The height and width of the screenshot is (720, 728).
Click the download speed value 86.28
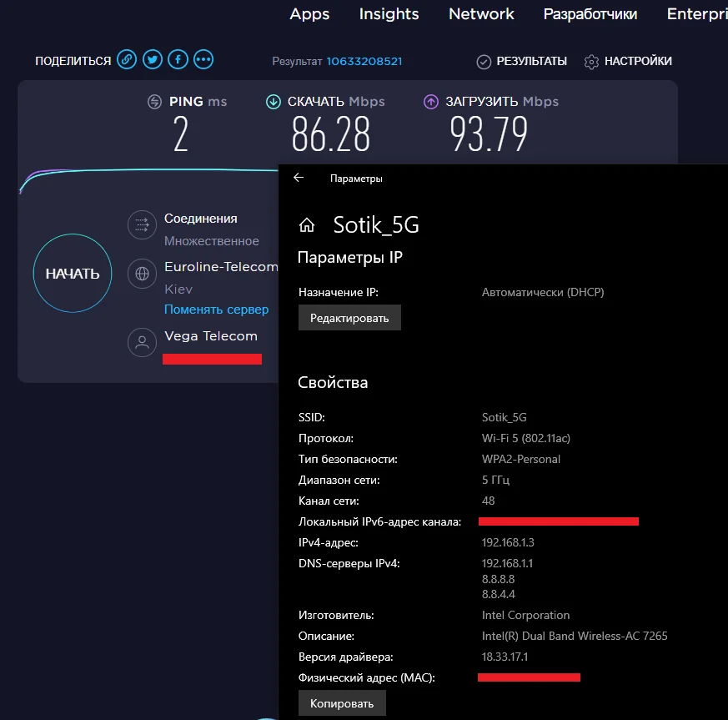(x=330, y=134)
